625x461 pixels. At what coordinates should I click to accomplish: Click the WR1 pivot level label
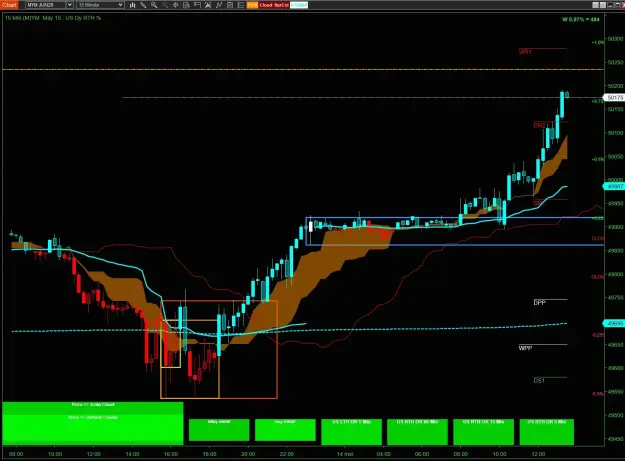pyautogui.click(x=525, y=52)
